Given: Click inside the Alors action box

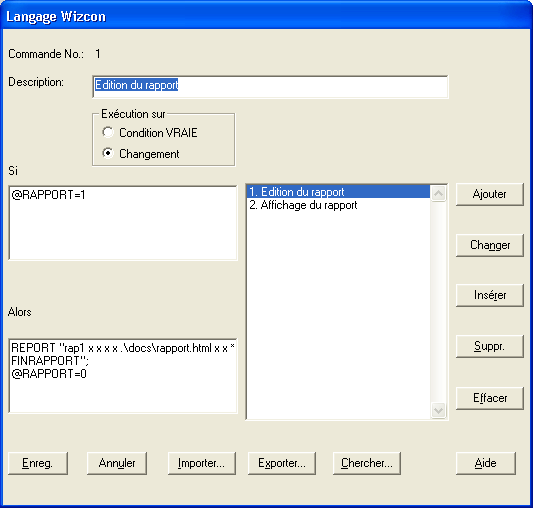Looking at the screenshot, I should (123, 376).
